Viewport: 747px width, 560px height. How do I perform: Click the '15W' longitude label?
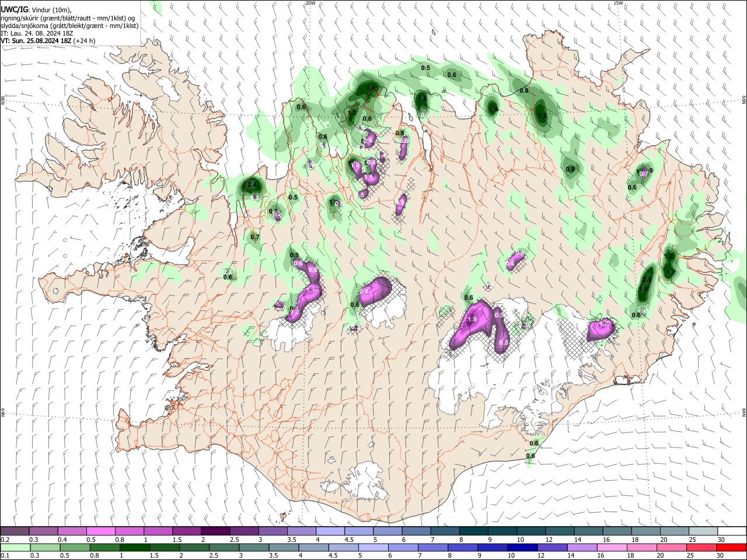pyautogui.click(x=618, y=3)
